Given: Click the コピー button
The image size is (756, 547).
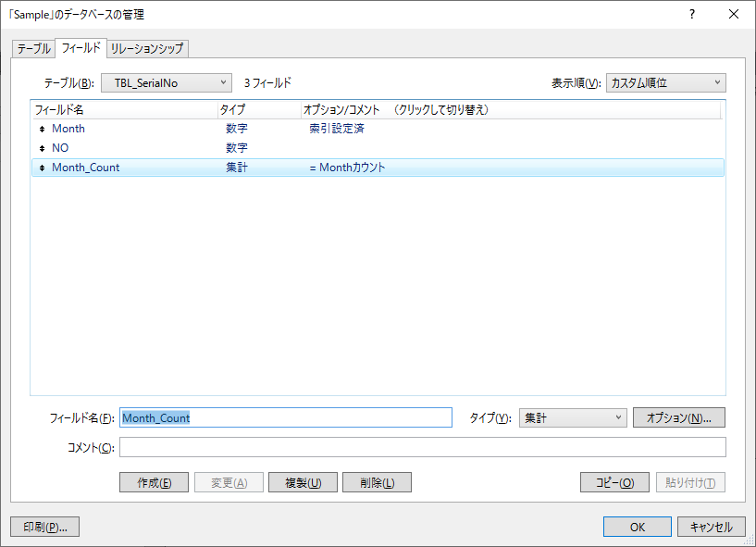Looking at the screenshot, I should [614, 481].
